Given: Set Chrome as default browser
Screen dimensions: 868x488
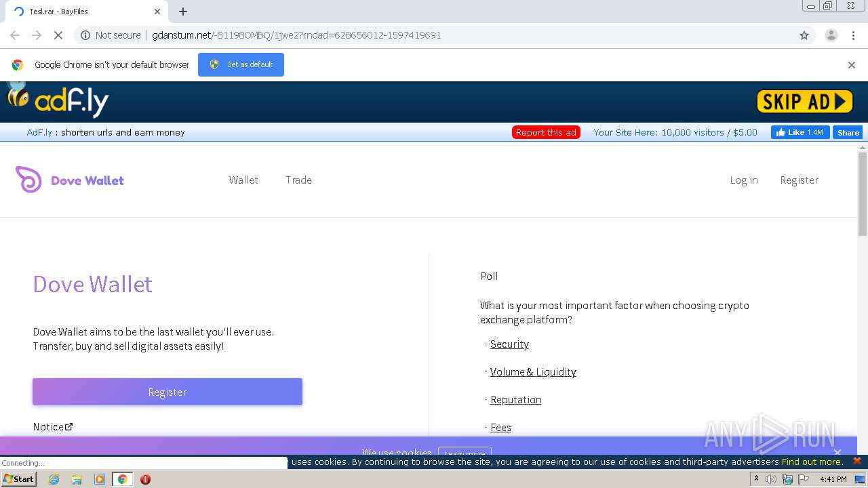Looking at the screenshot, I should tap(241, 64).
